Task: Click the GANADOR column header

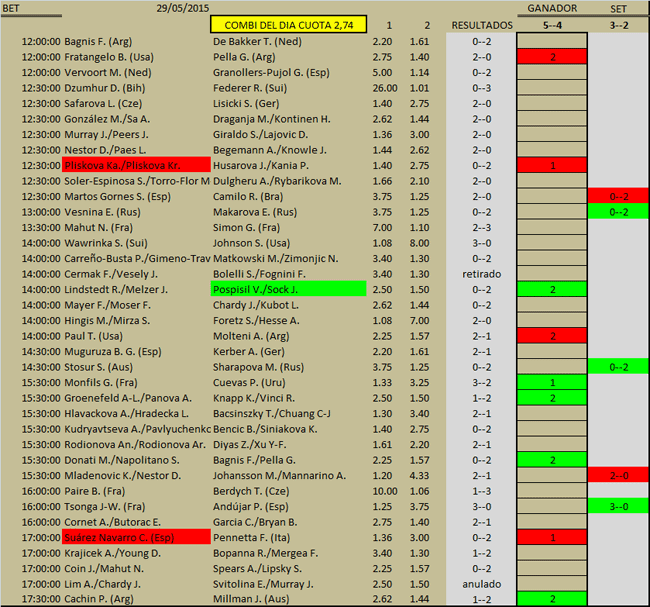Action: (x=552, y=8)
